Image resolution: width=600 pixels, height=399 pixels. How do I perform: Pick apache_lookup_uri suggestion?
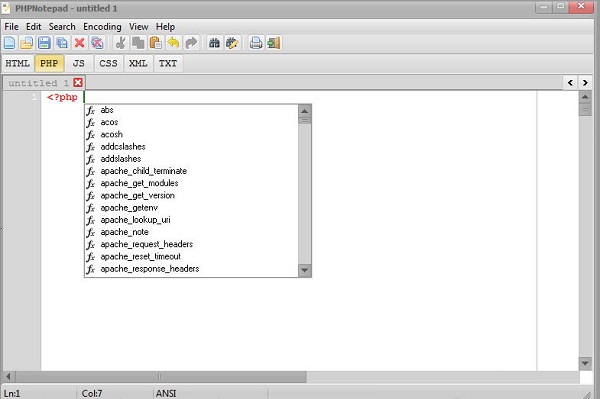pos(191,220)
